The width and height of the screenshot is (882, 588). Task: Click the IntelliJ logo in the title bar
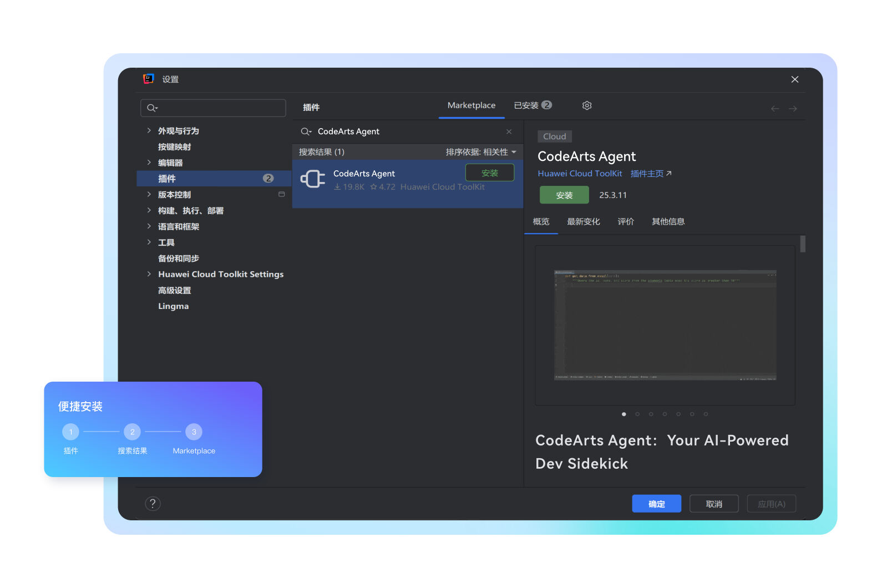(x=148, y=79)
